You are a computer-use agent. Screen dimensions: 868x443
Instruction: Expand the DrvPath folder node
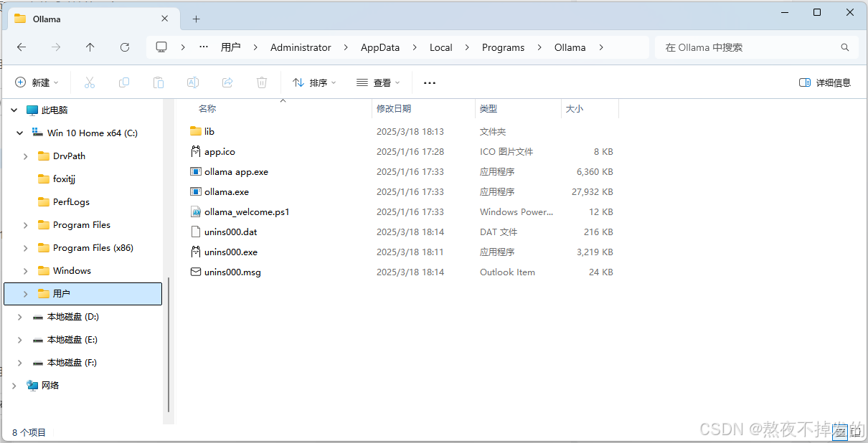[x=26, y=156]
